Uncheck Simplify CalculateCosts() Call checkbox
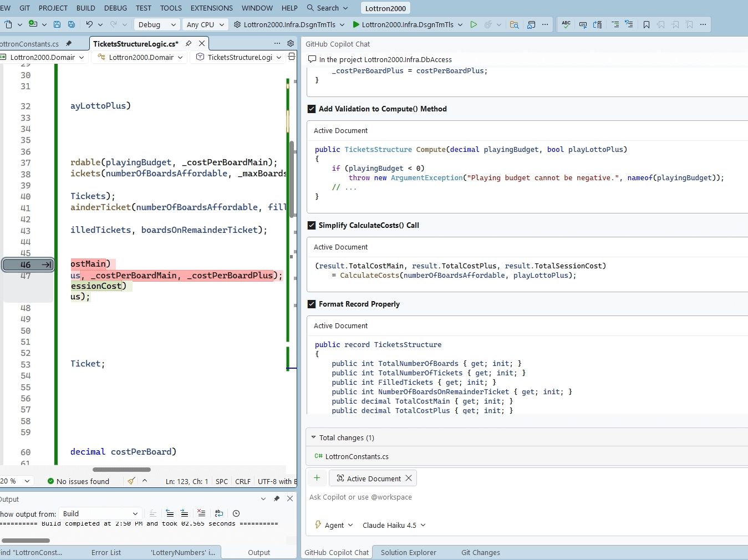This screenshot has width=748, height=560. click(312, 225)
